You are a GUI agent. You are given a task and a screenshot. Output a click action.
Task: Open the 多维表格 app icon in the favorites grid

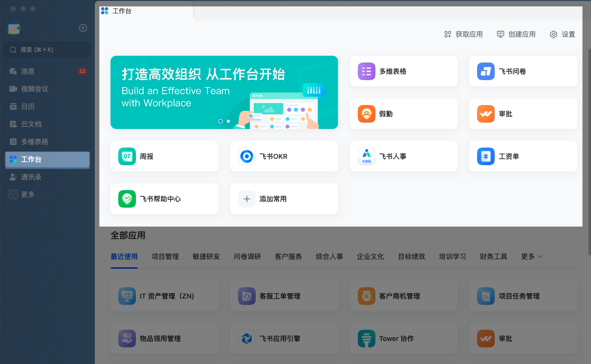point(366,71)
